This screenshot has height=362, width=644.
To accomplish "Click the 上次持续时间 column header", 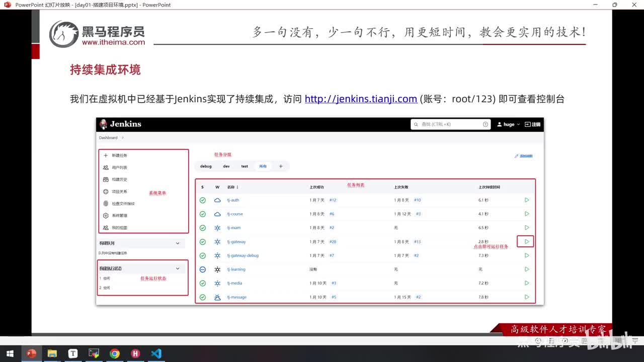I will [x=489, y=187].
